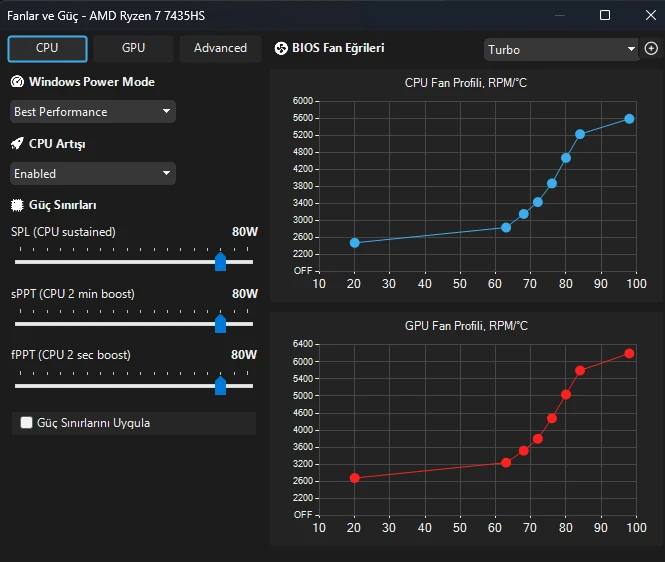Select GPU fan curve point at 76°C
Viewport: 665px width, 562px height.
click(x=551, y=418)
